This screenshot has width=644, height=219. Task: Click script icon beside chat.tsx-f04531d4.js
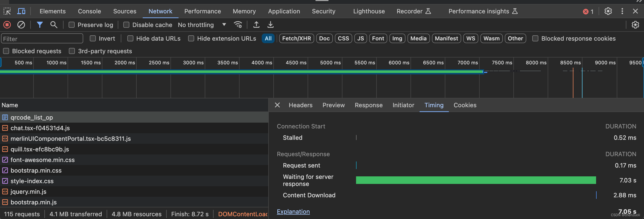point(5,128)
